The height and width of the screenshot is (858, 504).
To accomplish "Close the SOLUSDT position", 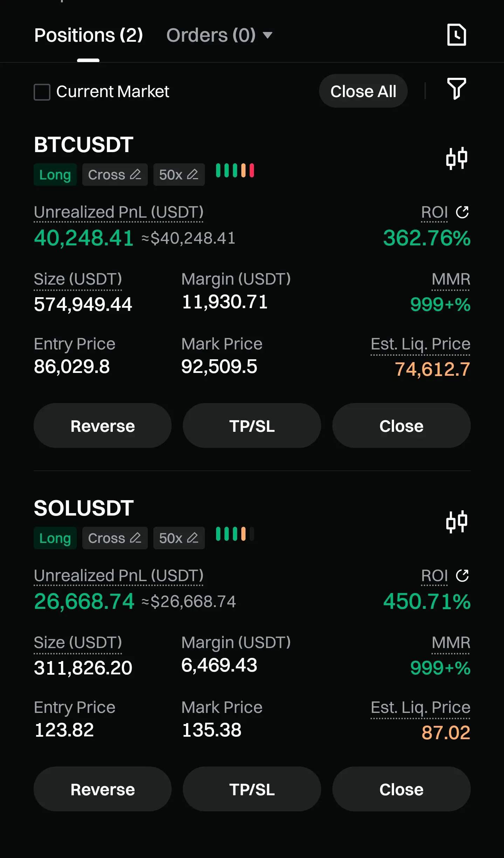I will coord(401,789).
